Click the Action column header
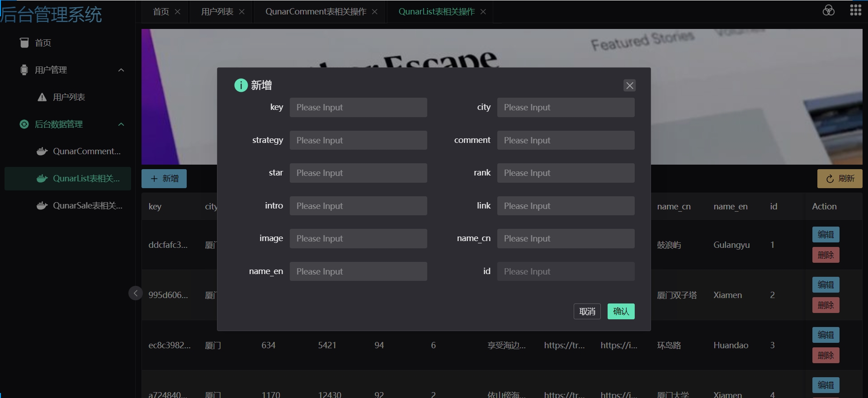This screenshot has height=398, width=868. click(x=824, y=206)
